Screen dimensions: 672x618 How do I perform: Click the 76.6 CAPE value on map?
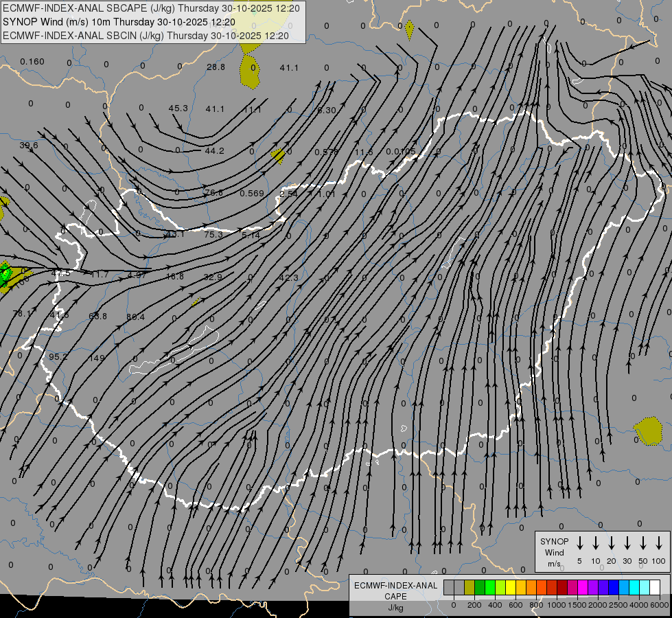[213, 192]
